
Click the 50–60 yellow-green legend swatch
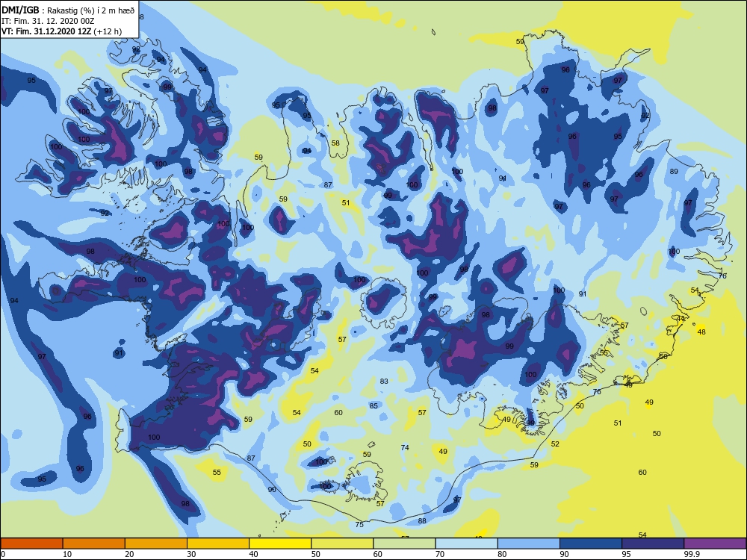(x=342, y=544)
